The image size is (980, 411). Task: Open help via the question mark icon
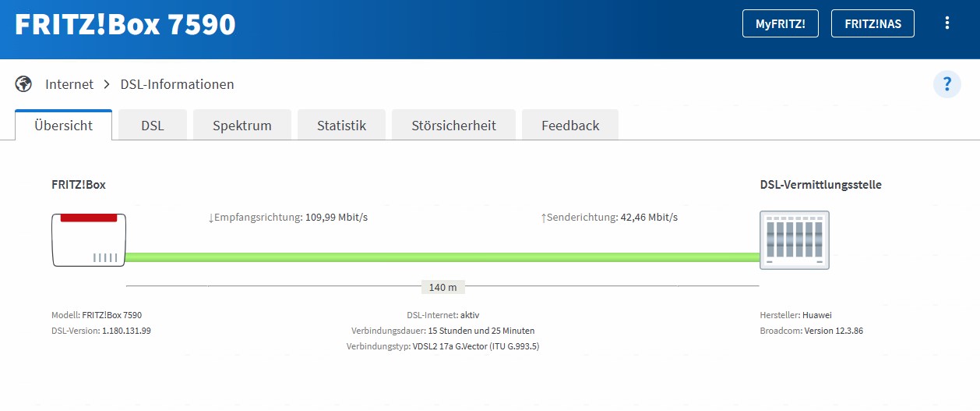pos(947,83)
